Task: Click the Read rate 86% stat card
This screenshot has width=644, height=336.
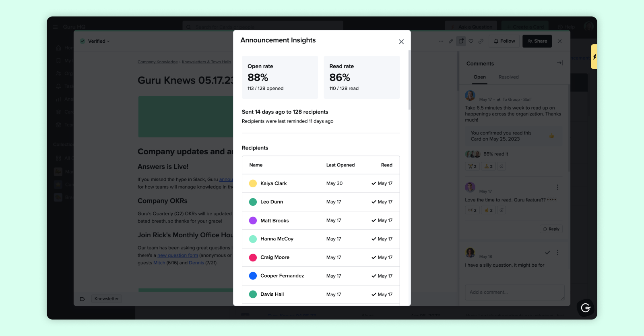Action: [x=362, y=77]
